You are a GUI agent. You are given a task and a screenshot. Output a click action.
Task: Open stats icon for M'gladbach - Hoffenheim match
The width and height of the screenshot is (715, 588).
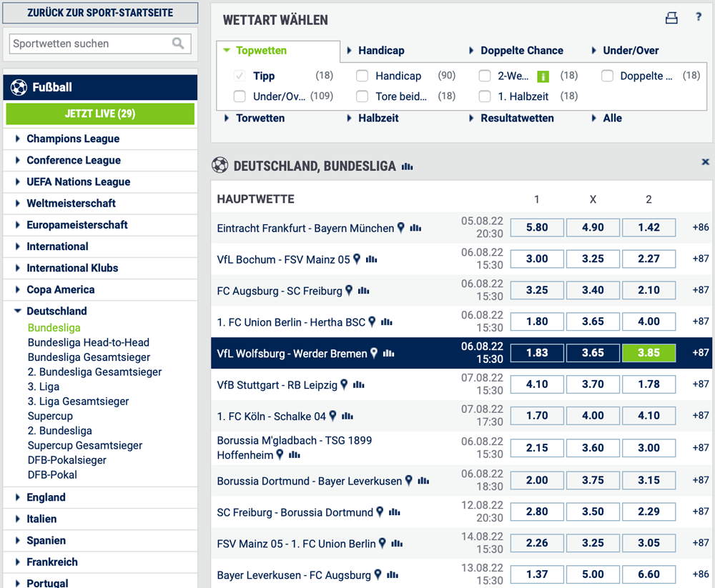tap(295, 455)
